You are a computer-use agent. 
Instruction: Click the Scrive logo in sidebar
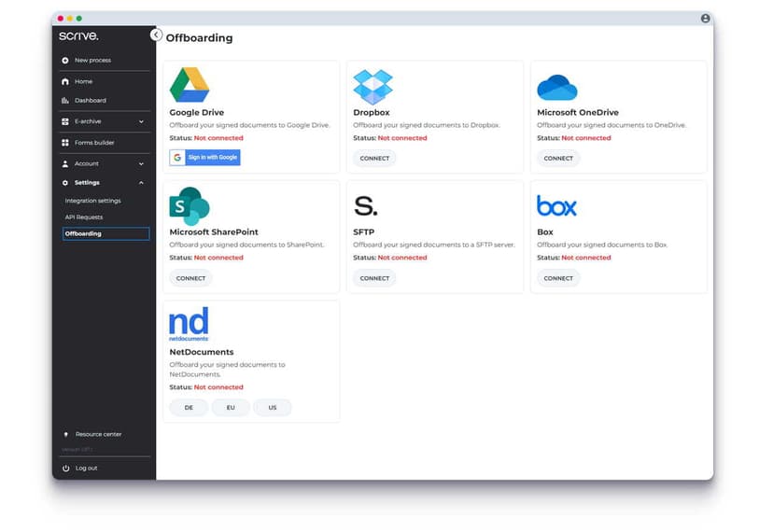tap(78, 36)
